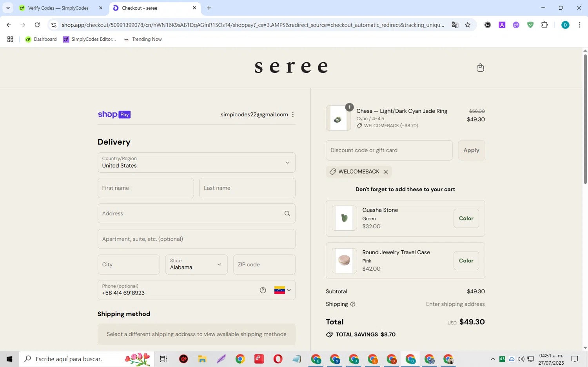Click the green shield extension icon
This screenshot has height=367, width=588.
[530, 25]
